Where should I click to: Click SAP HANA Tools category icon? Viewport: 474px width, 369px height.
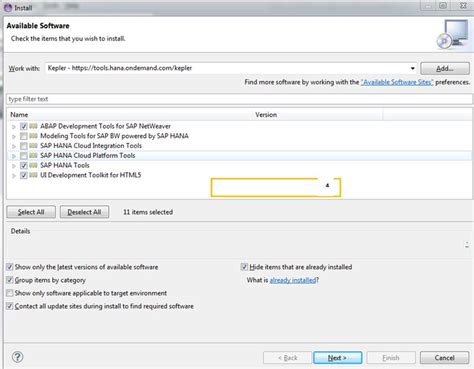(33, 165)
